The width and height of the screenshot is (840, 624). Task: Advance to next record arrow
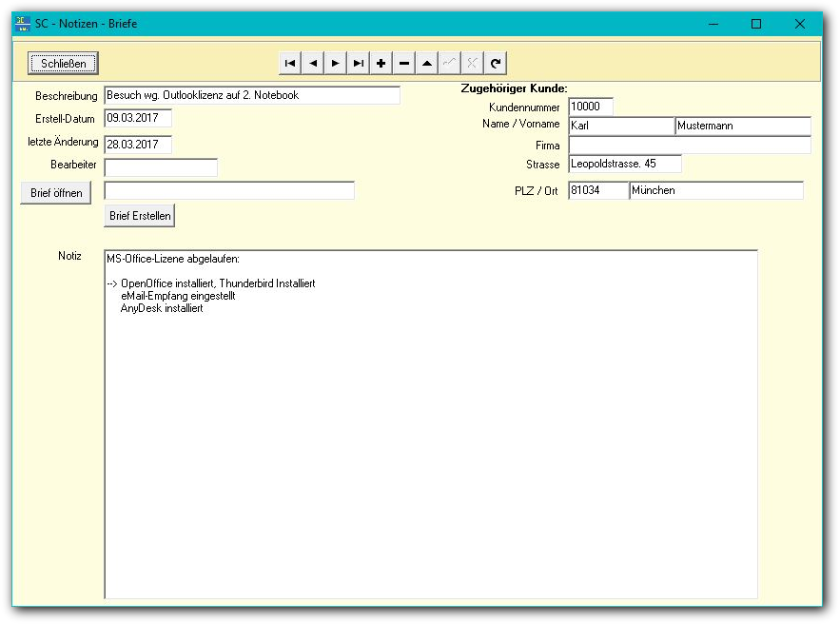click(x=336, y=64)
